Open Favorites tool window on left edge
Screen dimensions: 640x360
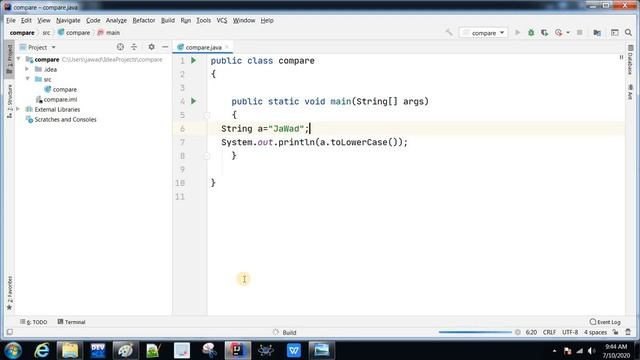(9, 293)
